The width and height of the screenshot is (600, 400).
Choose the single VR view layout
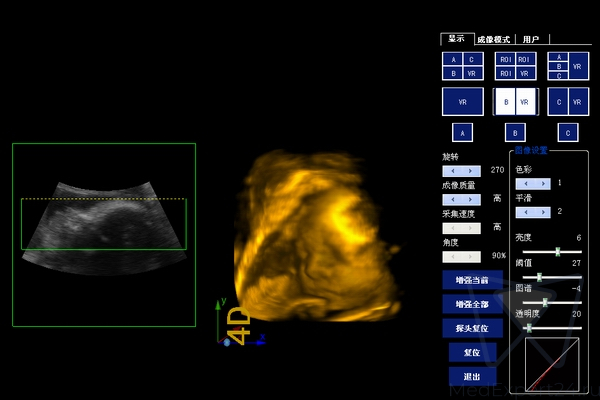coord(461,102)
